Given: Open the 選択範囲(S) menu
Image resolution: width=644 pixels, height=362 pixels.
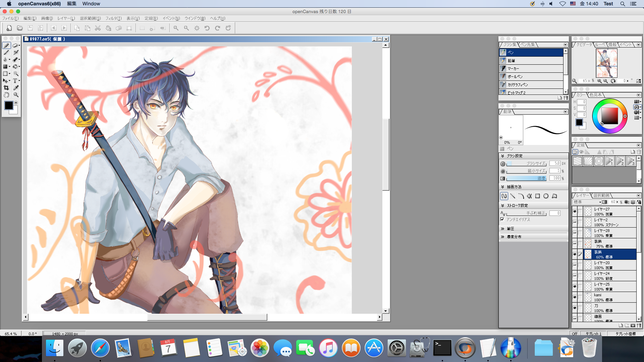Looking at the screenshot, I should [x=90, y=18].
